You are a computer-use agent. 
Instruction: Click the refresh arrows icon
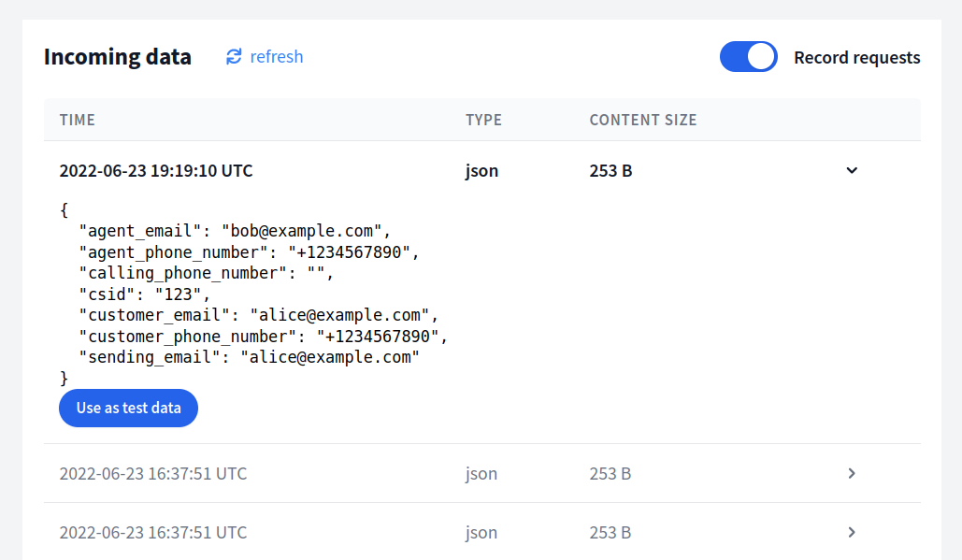234,57
